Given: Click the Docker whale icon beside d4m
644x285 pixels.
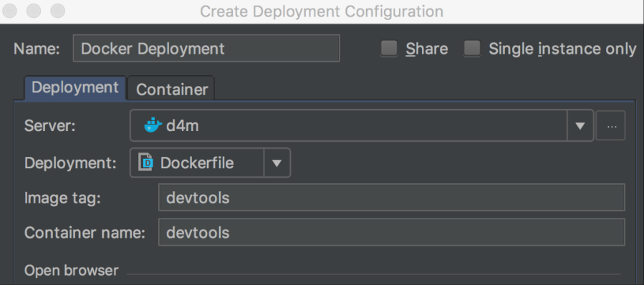Looking at the screenshot, I should (153, 125).
